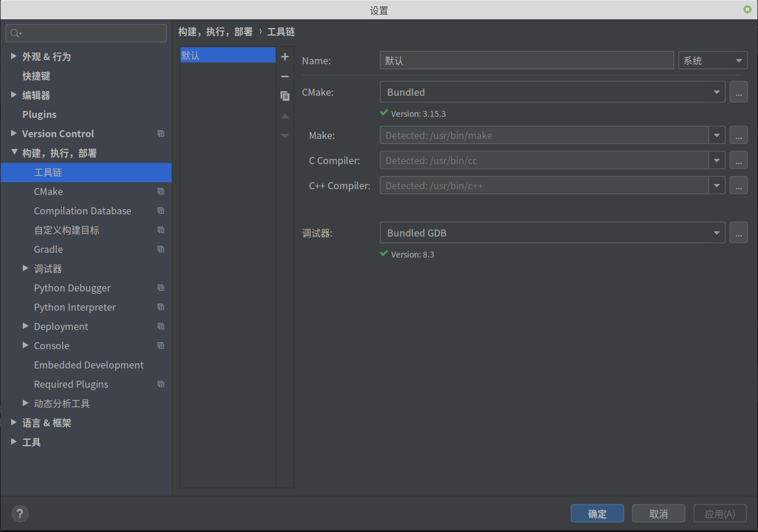The height and width of the screenshot is (532, 758).
Task: Select the 默认 toolchain in list
Action: tap(228, 55)
